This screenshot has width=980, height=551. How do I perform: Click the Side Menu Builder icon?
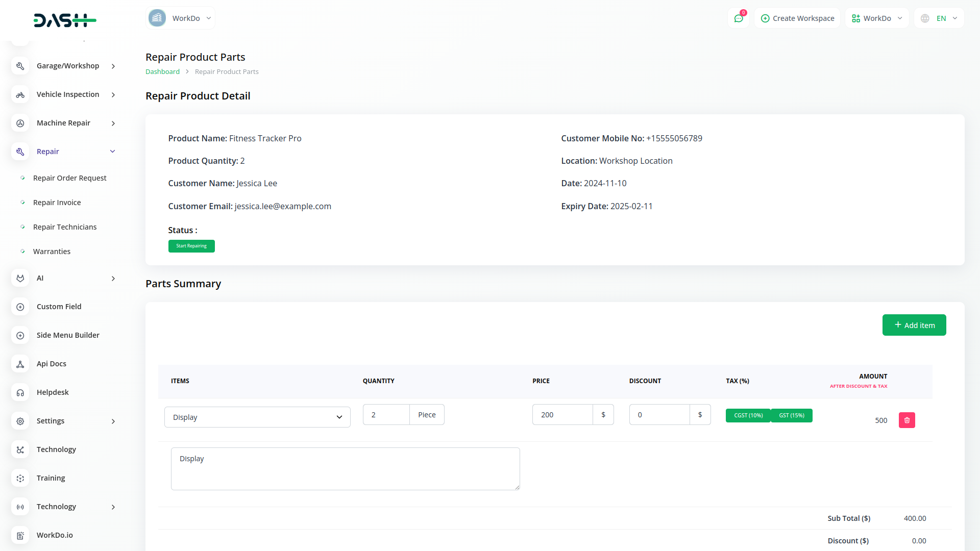20,335
